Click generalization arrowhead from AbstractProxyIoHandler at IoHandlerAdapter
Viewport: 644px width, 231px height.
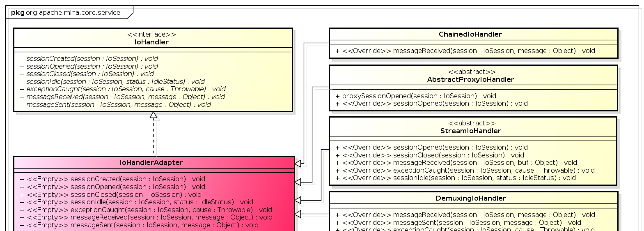coord(298,182)
